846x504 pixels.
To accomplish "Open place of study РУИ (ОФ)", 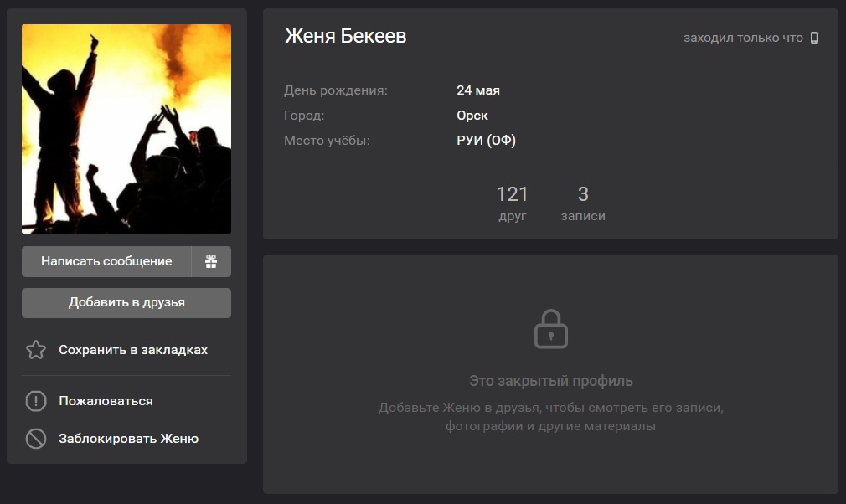I will point(486,141).
